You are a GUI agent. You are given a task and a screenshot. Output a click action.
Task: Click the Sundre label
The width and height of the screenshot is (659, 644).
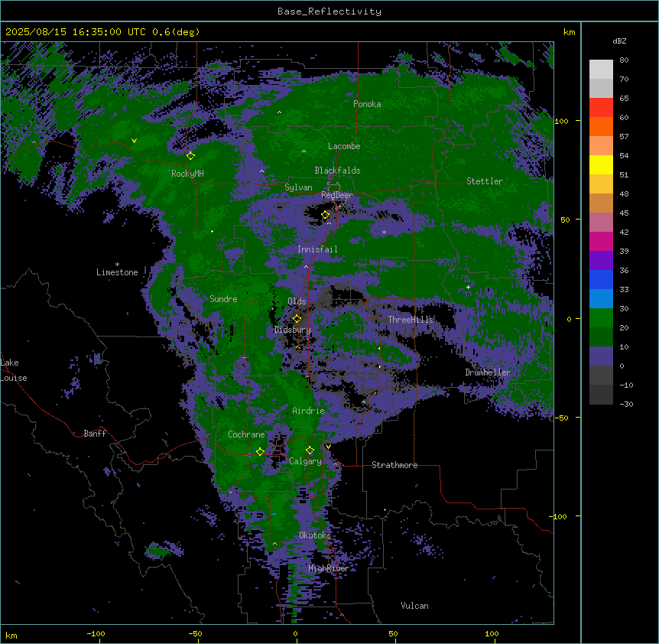pyautogui.click(x=223, y=299)
